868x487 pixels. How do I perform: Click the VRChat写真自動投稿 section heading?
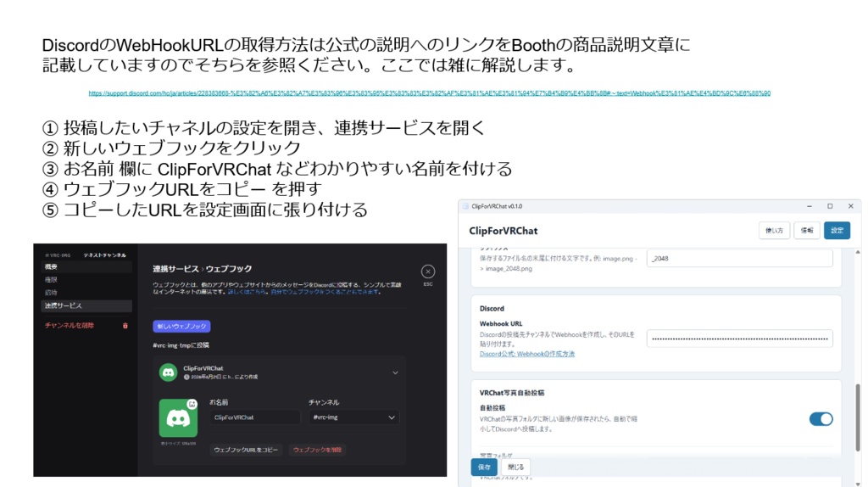tap(512, 393)
